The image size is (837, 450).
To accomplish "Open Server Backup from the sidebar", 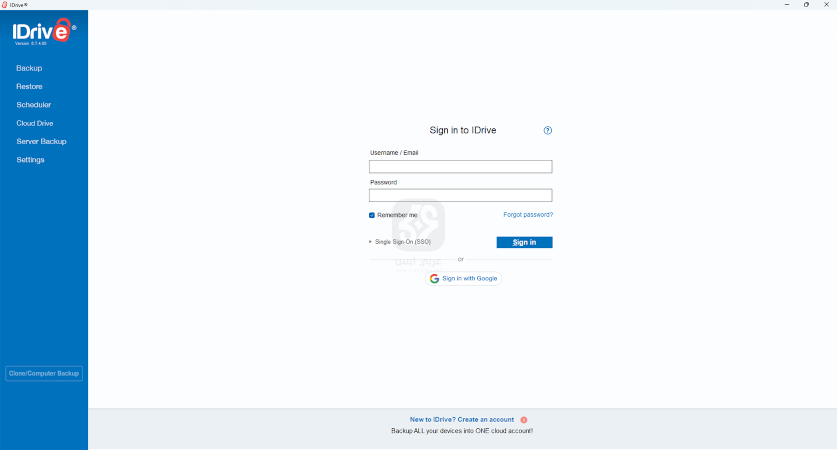I will pyautogui.click(x=41, y=141).
